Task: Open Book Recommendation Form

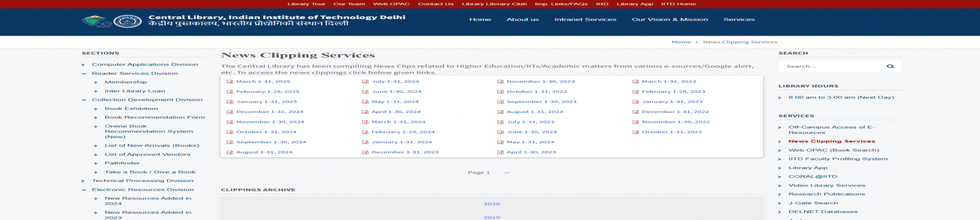Action: (155, 117)
